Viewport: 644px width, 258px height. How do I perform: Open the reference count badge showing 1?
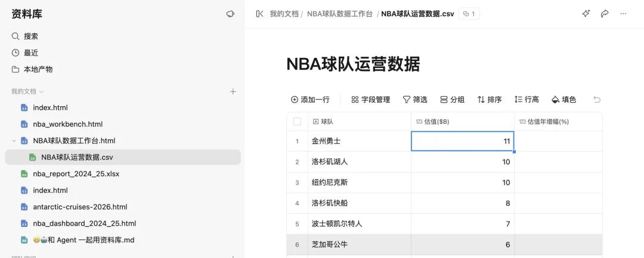click(469, 14)
